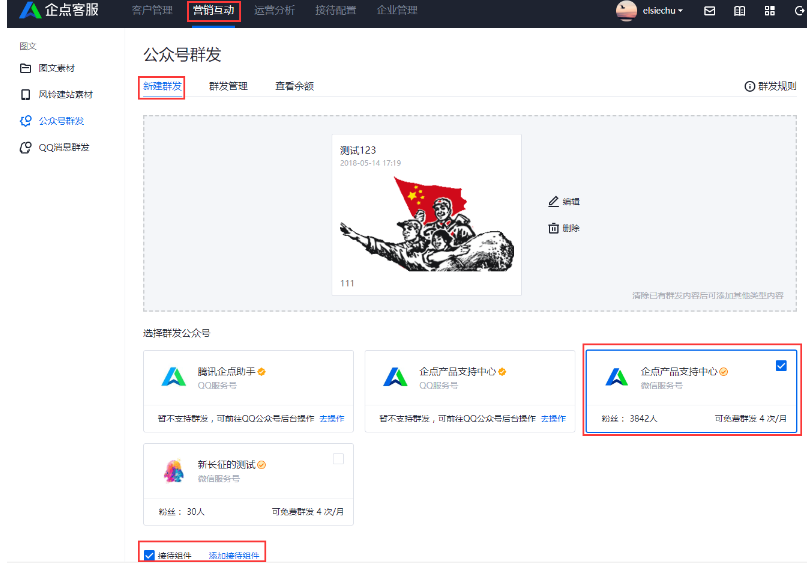
Task: Select 公众号群发 in sidebar
Action: point(61,121)
